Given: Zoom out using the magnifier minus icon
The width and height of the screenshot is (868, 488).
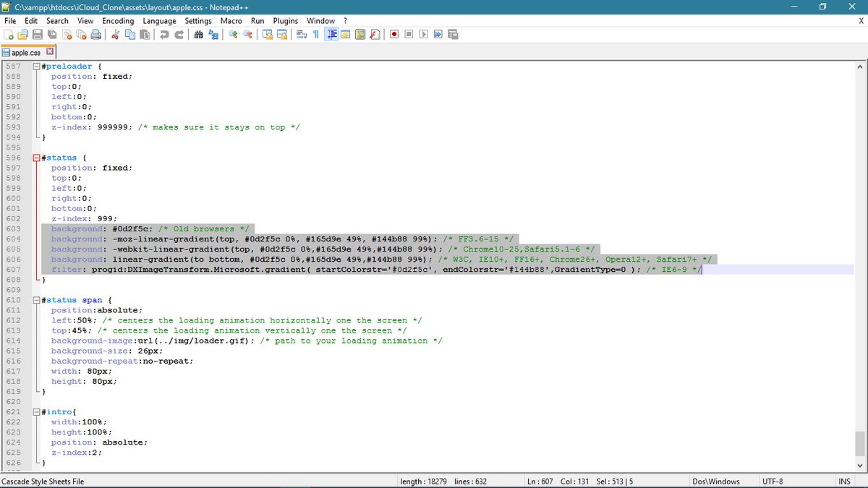Looking at the screenshot, I should coord(247,34).
